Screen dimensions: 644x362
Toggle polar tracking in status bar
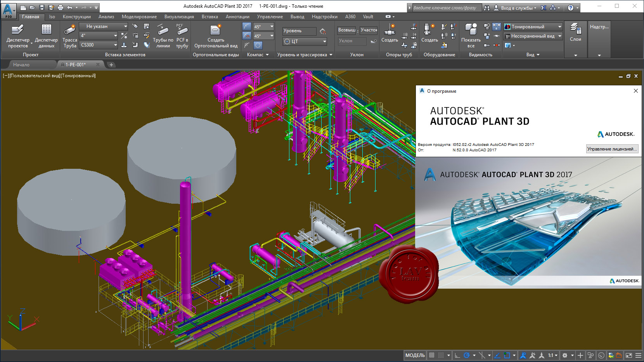[x=467, y=355]
